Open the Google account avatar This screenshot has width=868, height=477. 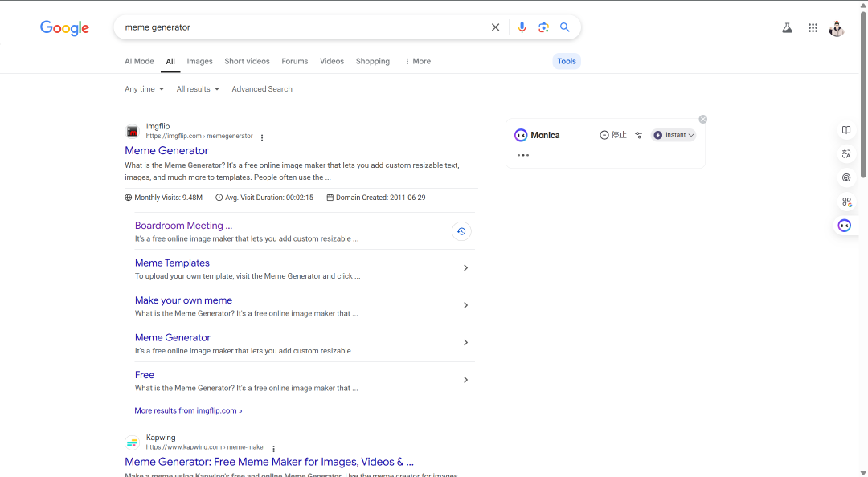(x=837, y=28)
